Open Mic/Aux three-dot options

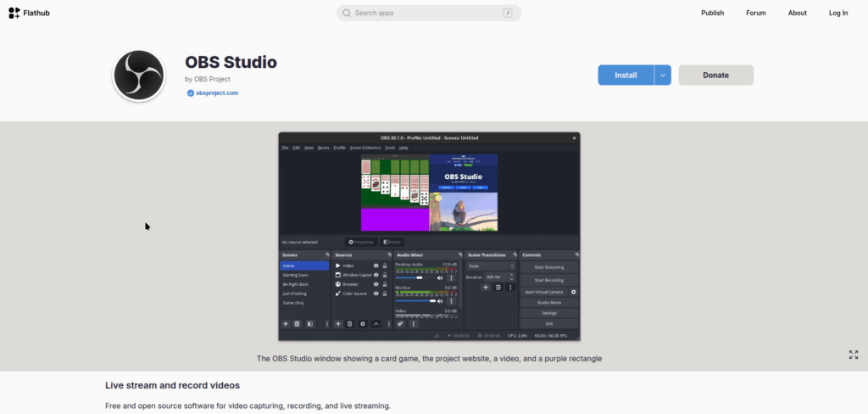point(451,301)
